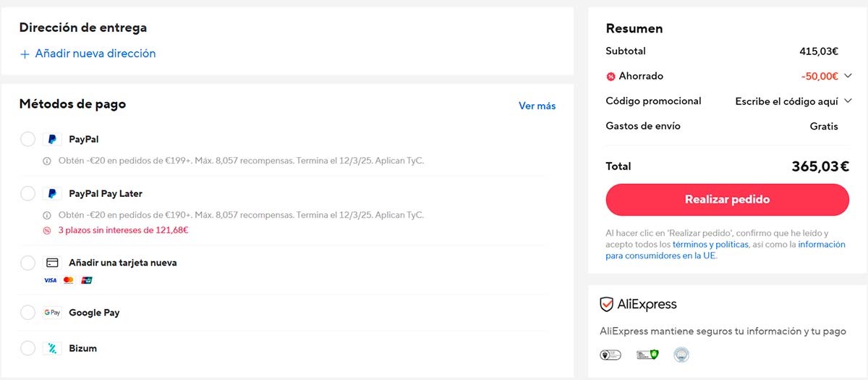Click the Total amount 365,03€
This screenshot has height=380, width=868.
(820, 166)
